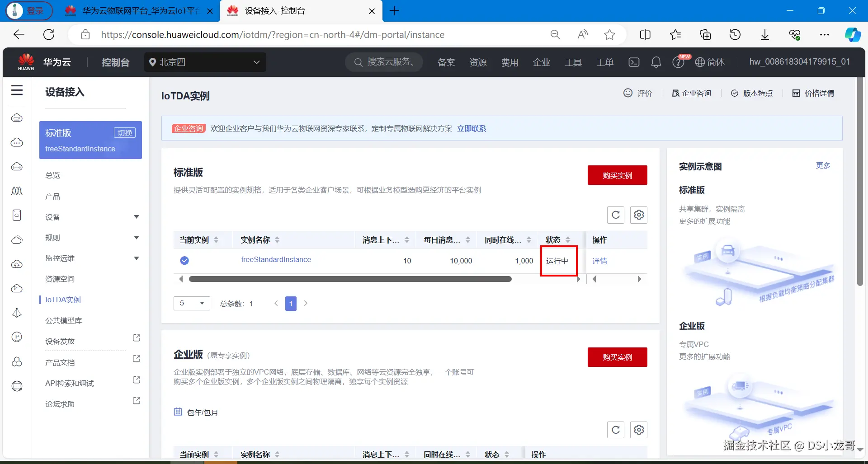
Task: Select the freeStandardInstance current instance radio
Action: [184, 261]
